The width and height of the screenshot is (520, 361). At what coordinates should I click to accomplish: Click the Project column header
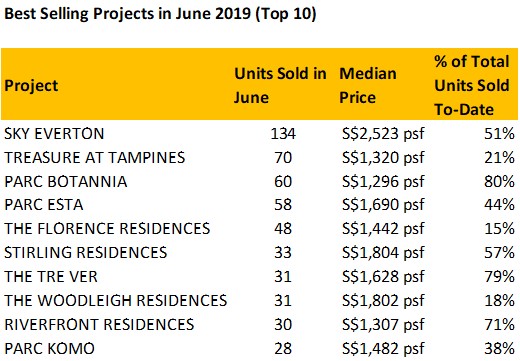pyautogui.click(x=31, y=86)
